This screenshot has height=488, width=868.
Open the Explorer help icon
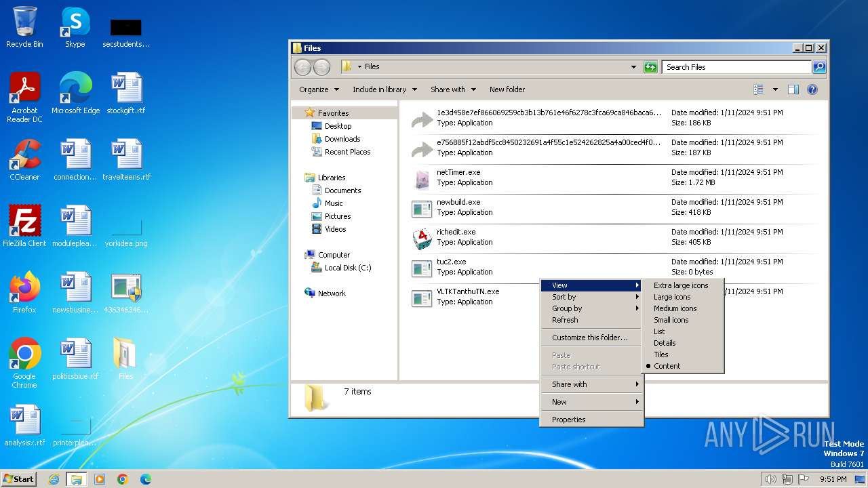(x=812, y=89)
